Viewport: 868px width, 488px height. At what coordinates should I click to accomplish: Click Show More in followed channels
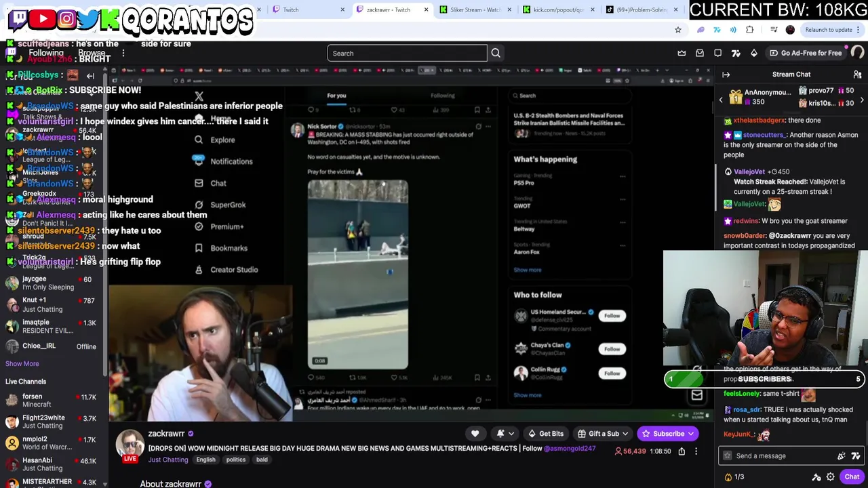pyautogui.click(x=22, y=364)
